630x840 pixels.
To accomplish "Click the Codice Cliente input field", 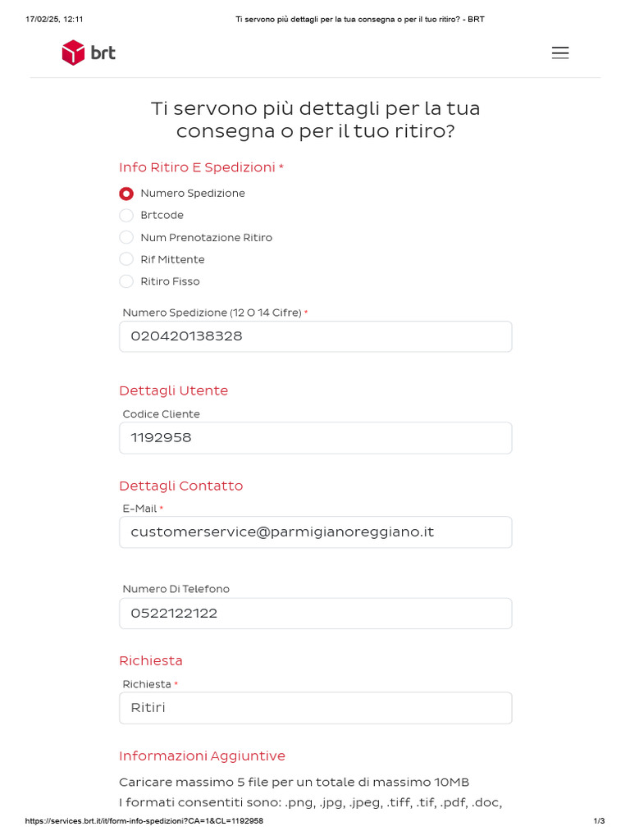I will pyautogui.click(x=315, y=438).
